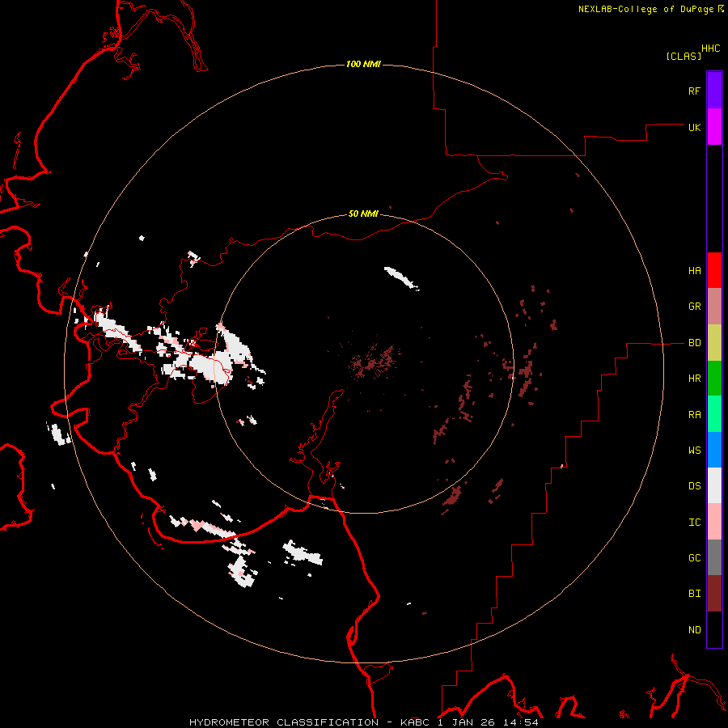
Task: Click the GC legend label
Action: pos(695,557)
